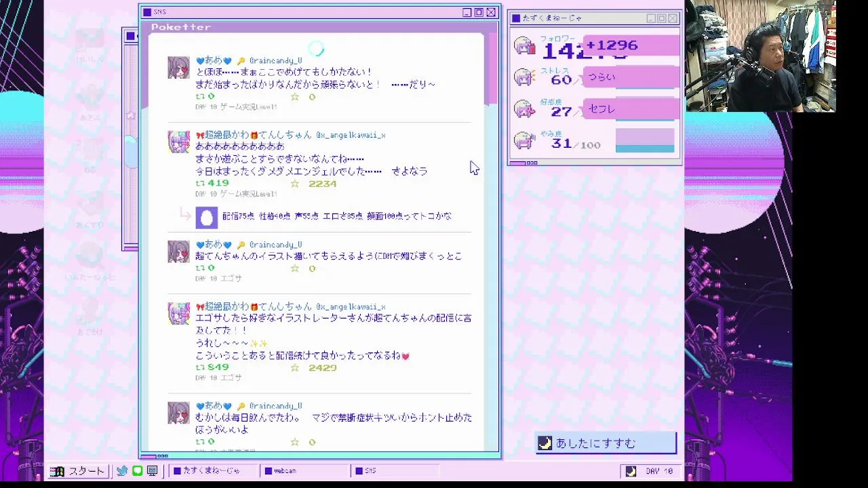Switch to the webcam taskbar tab
This screenshot has width=868, height=488.
coord(304,471)
